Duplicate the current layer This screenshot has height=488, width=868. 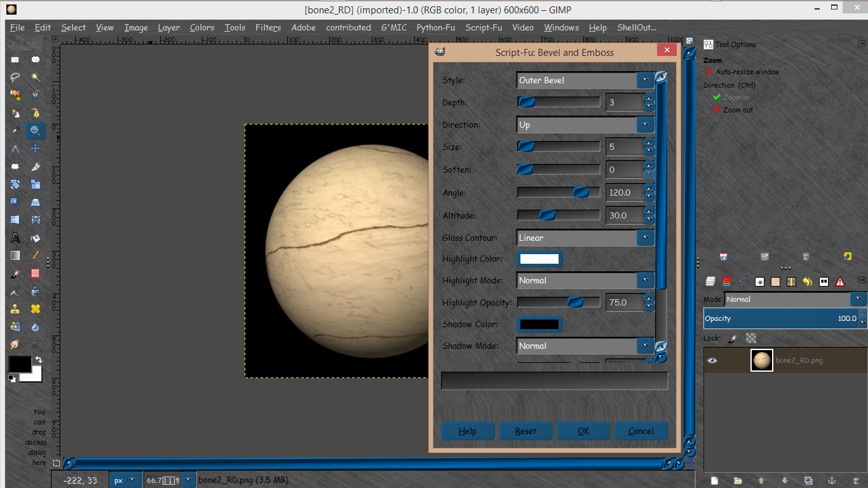pyautogui.click(x=808, y=480)
